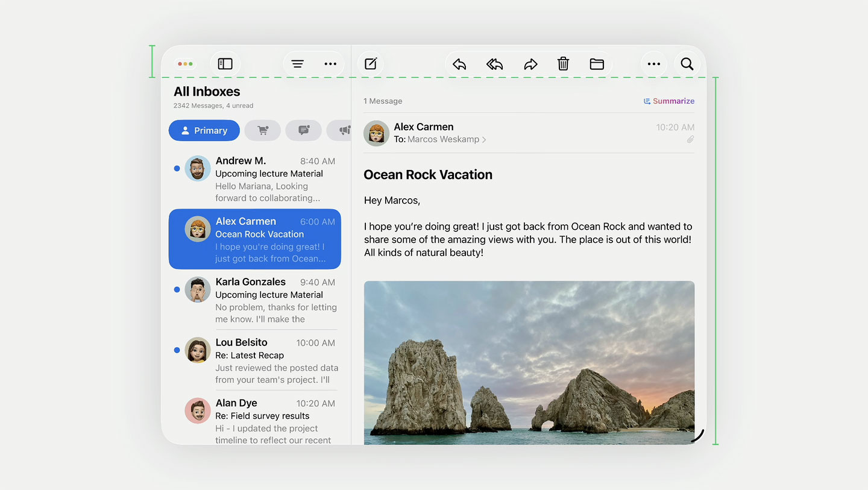Open the attachment paperclip icon
This screenshot has width=868, height=490.
690,139
